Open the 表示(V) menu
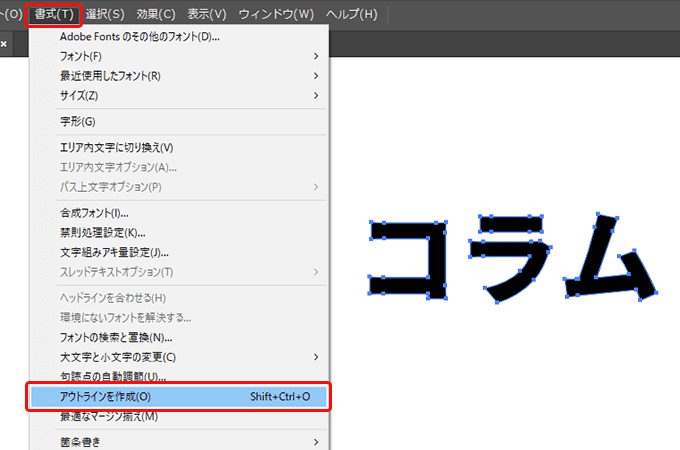 tap(207, 14)
